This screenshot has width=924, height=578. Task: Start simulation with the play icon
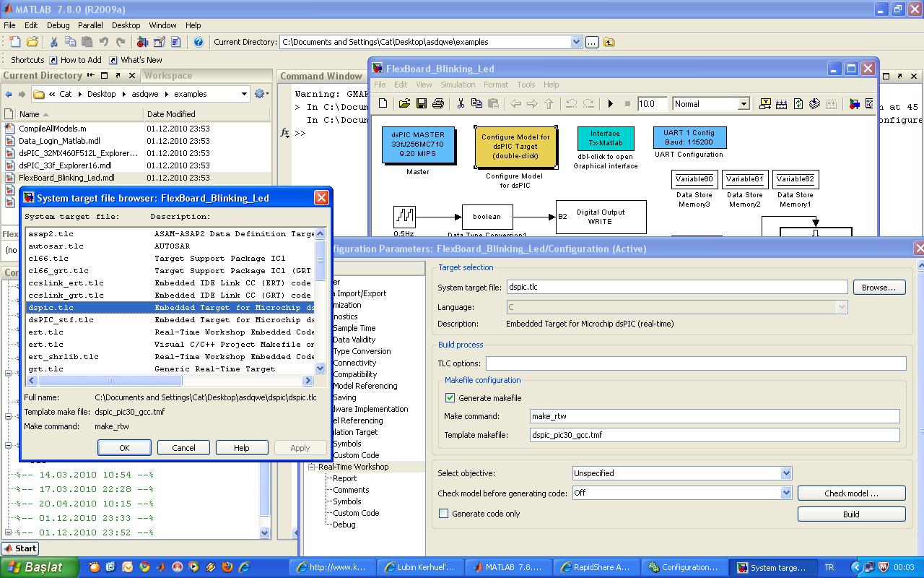tap(610, 104)
